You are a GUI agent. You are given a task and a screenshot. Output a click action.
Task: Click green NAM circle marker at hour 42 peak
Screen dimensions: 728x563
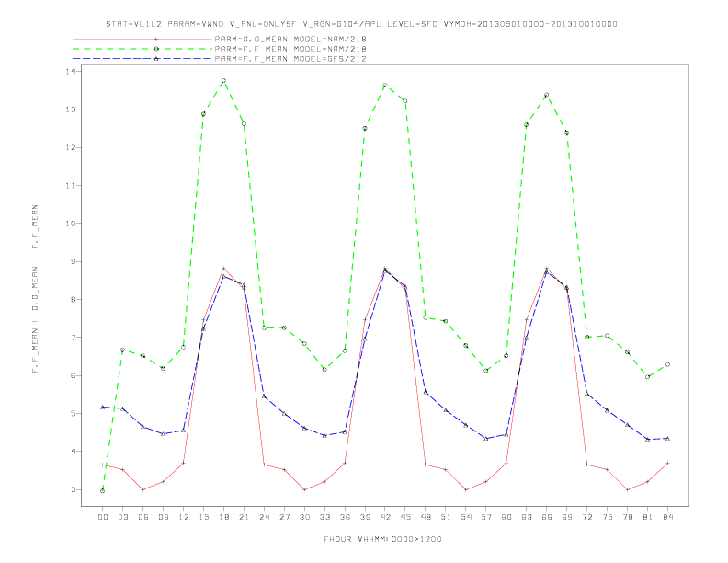tap(385, 85)
